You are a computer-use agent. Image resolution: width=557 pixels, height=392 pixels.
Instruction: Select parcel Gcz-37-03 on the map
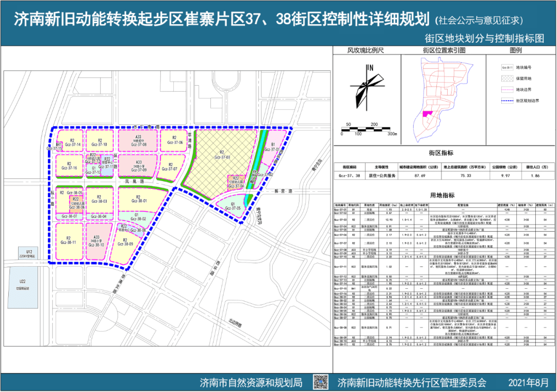click(223, 155)
